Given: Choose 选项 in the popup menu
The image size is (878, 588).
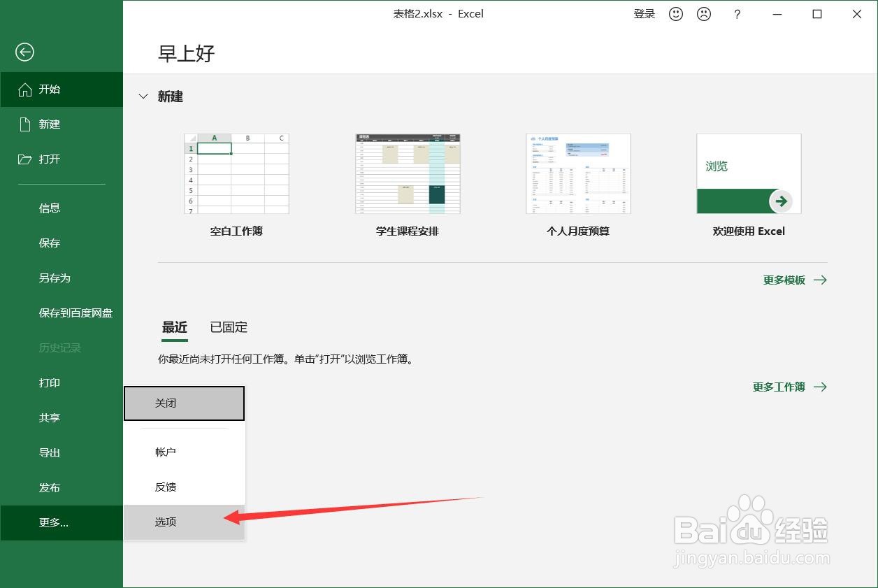Looking at the screenshot, I should [x=185, y=522].
